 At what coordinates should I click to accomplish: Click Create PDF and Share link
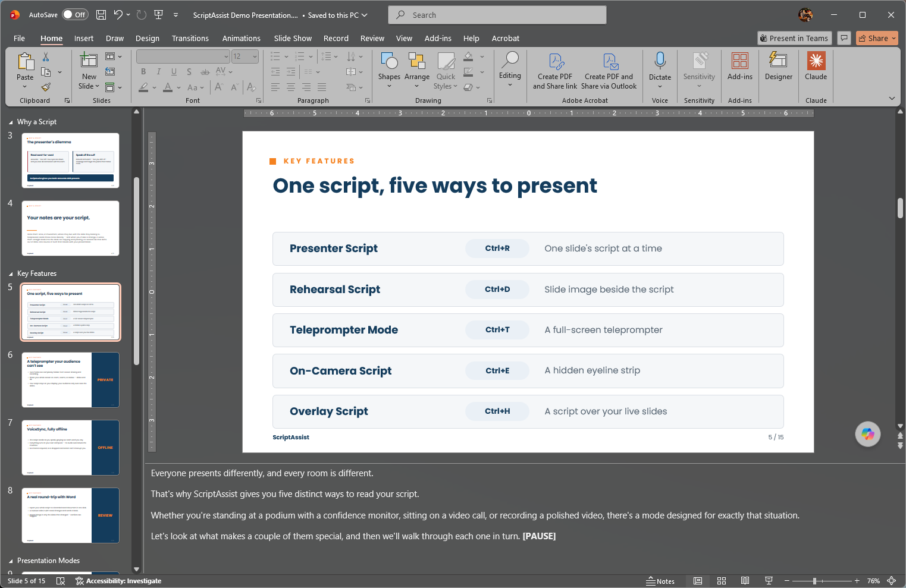(x=555, y=70)
